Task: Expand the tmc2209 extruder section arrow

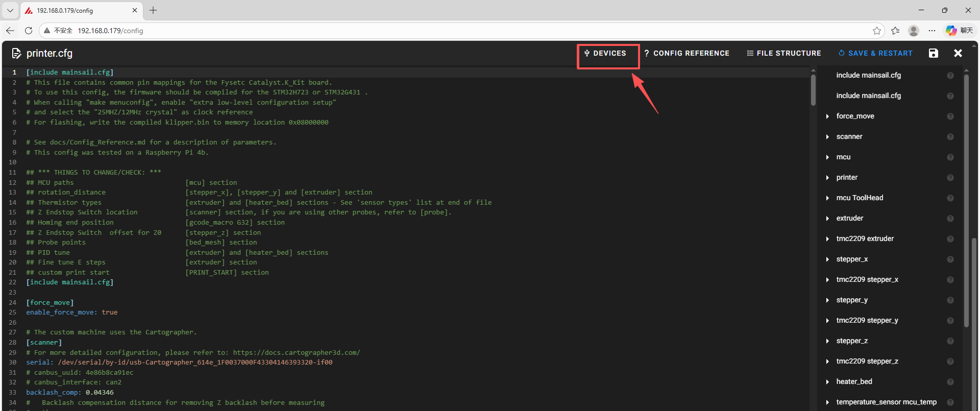Action: (x=827, y=239)
